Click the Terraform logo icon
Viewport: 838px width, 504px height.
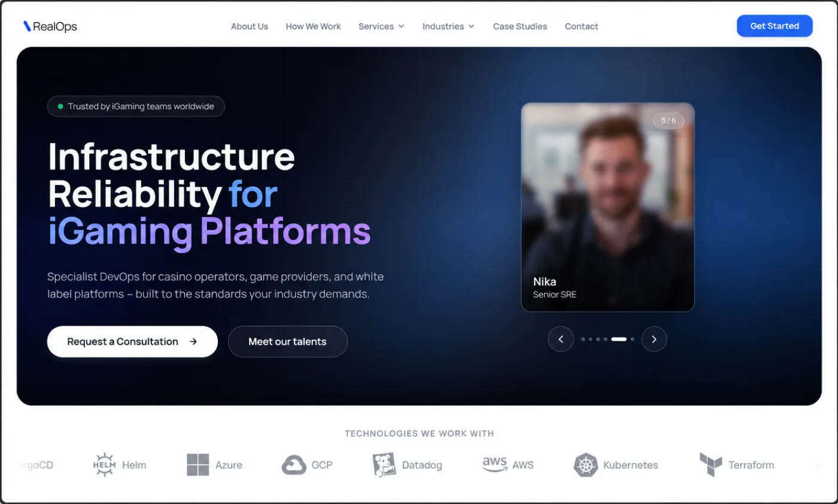(711, 465)
